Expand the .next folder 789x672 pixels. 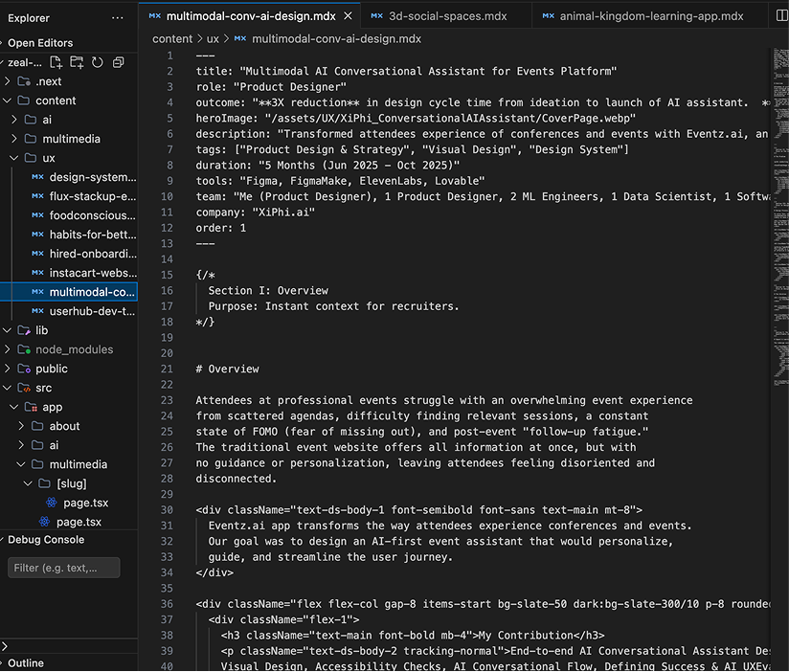pos(9,81)
